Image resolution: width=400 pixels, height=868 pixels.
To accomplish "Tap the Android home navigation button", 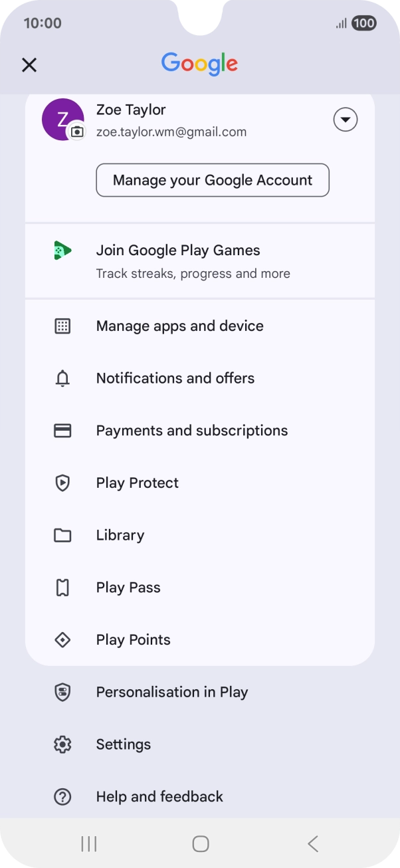I will coord(200,844).
